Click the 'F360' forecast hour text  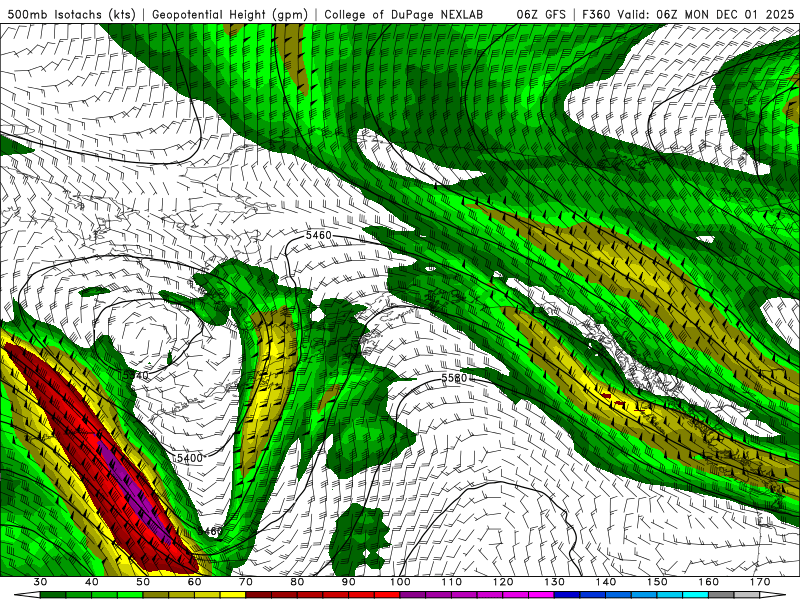pos(596,14)
